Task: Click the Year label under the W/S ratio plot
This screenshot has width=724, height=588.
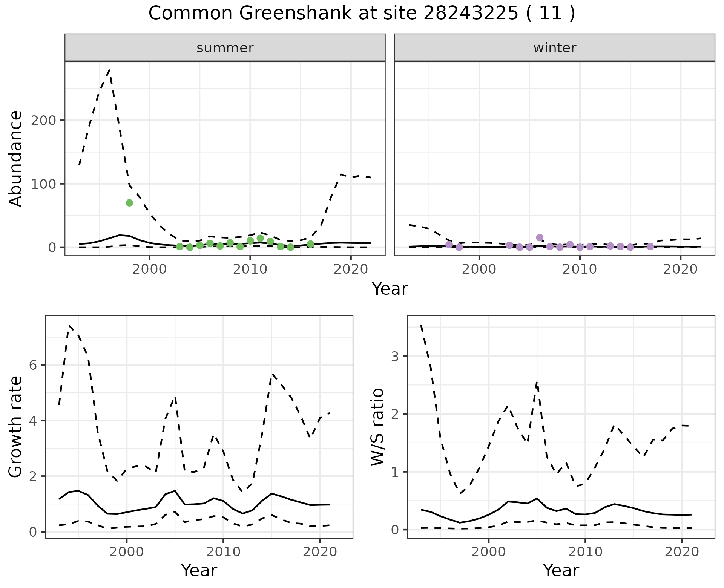Action: (x=561, y=570)
